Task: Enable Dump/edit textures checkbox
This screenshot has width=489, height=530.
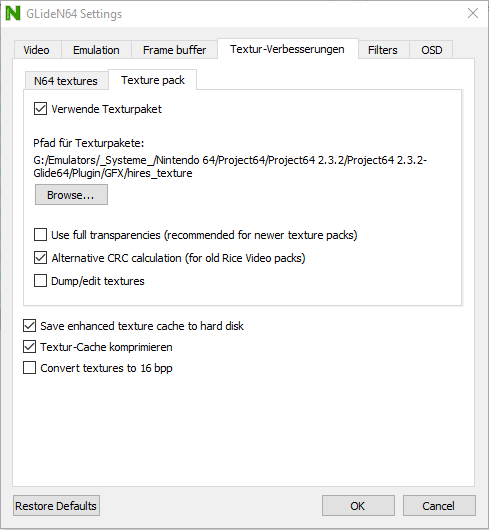Action: tap(40, 281)
